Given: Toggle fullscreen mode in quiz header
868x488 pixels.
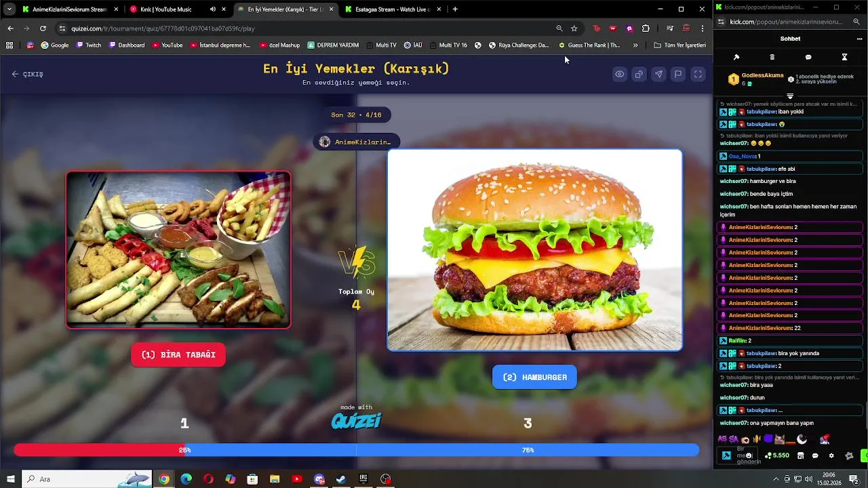Looking at the screenshot, I should 697,75.
